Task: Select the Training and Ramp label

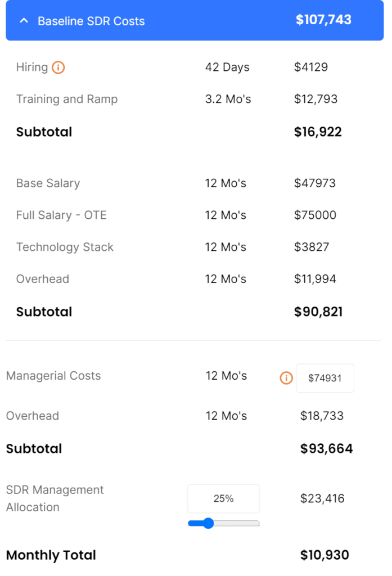Action: point(67,98)
